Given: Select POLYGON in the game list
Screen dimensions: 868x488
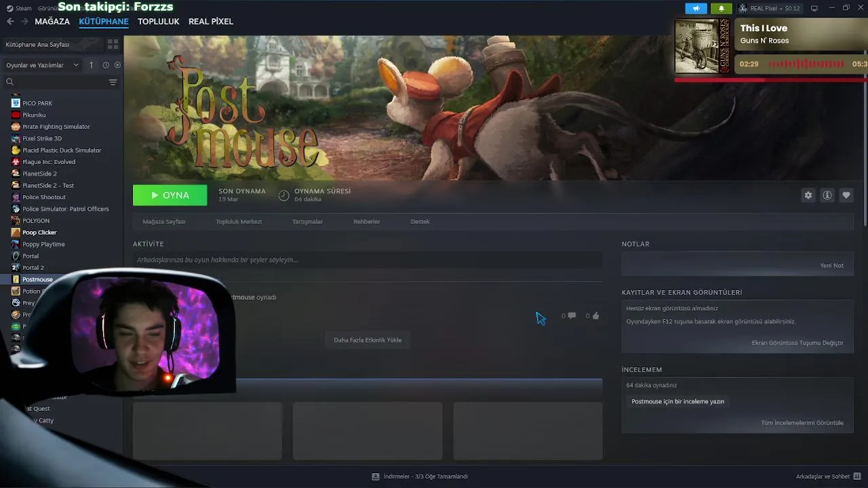Looking at the screenshot, I should pos(36,220).
